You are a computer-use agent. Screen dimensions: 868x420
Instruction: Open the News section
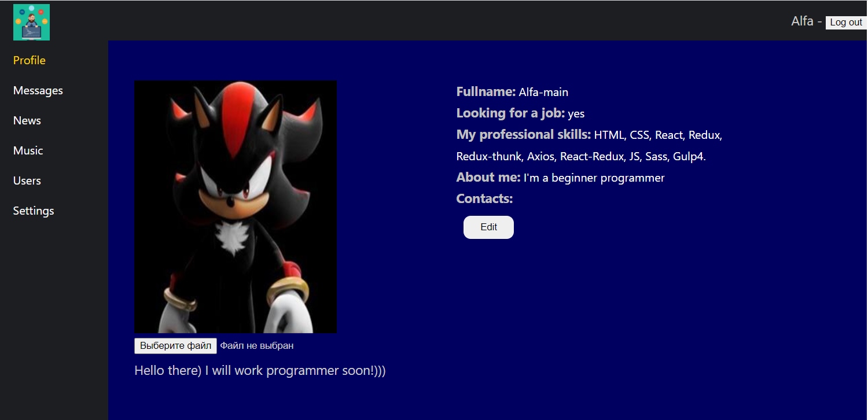coord(27,120)
